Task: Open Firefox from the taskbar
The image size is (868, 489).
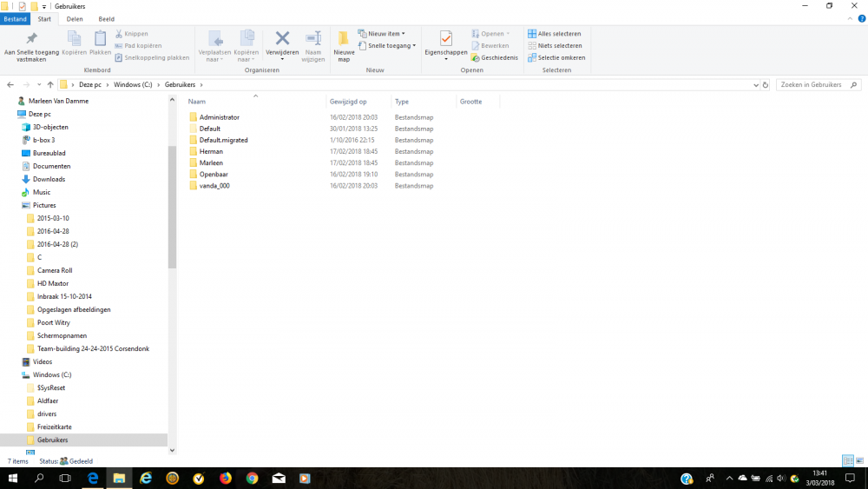Action: coord(226,479)
